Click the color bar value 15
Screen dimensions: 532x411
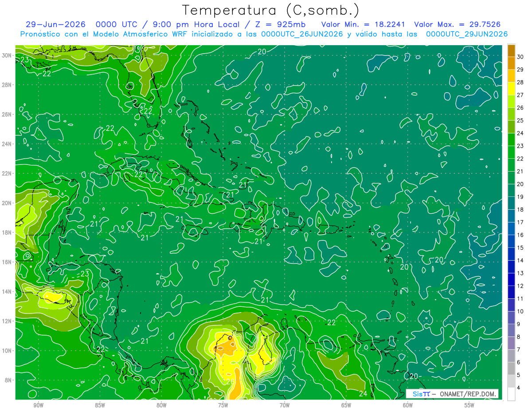[x=520, y=247]
